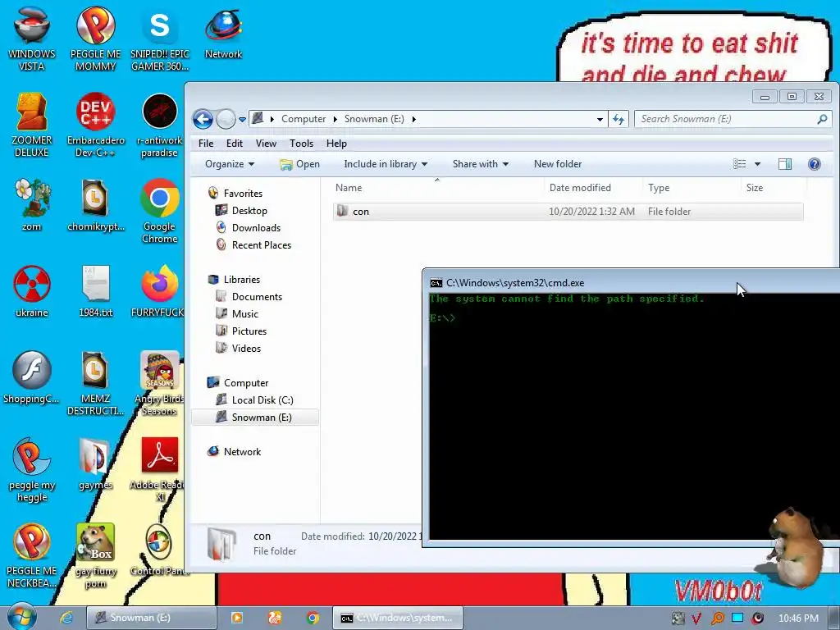The width and height of the screenshot is (840, 630).
Task: Select the ShoppingC Flash desktop icon
Action: click(x=32, y=377)
